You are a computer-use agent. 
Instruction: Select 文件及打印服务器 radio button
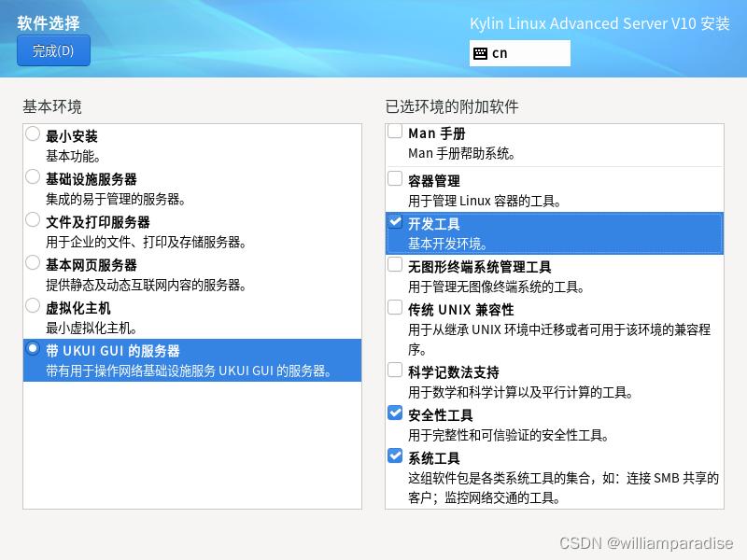pyautogui.click(x=33, y=220)
